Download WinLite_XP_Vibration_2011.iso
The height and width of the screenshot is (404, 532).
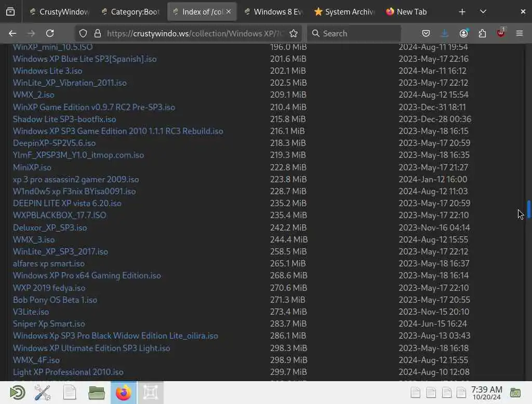tap(70, 83)
